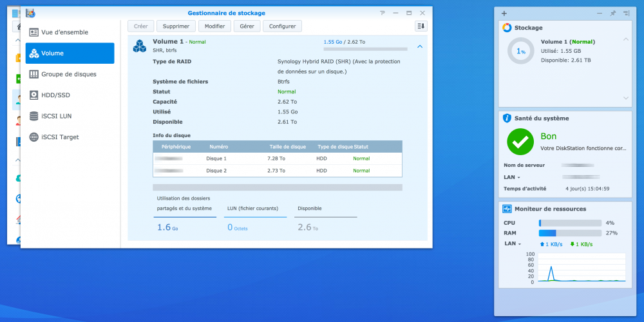
Task: Click the sort order icon in toolbar
Action: [421, 26]
